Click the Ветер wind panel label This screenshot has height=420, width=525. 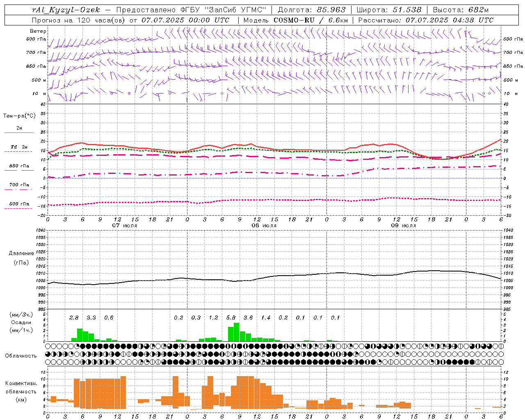[x=38, y=31]
